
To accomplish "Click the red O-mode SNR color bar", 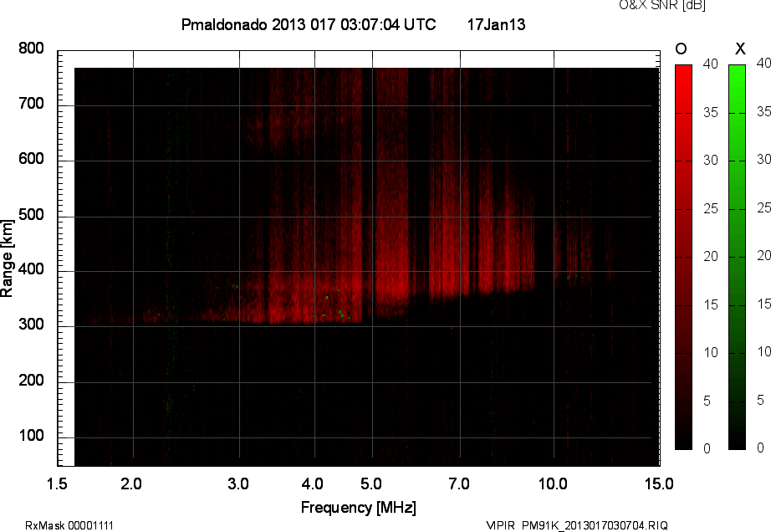I will pos(683,257).
